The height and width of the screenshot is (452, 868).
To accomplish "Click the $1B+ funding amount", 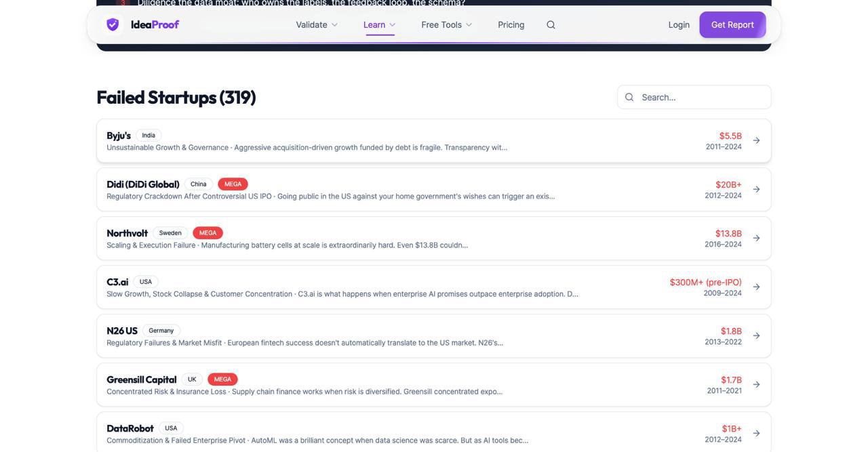I will (732, 428).
